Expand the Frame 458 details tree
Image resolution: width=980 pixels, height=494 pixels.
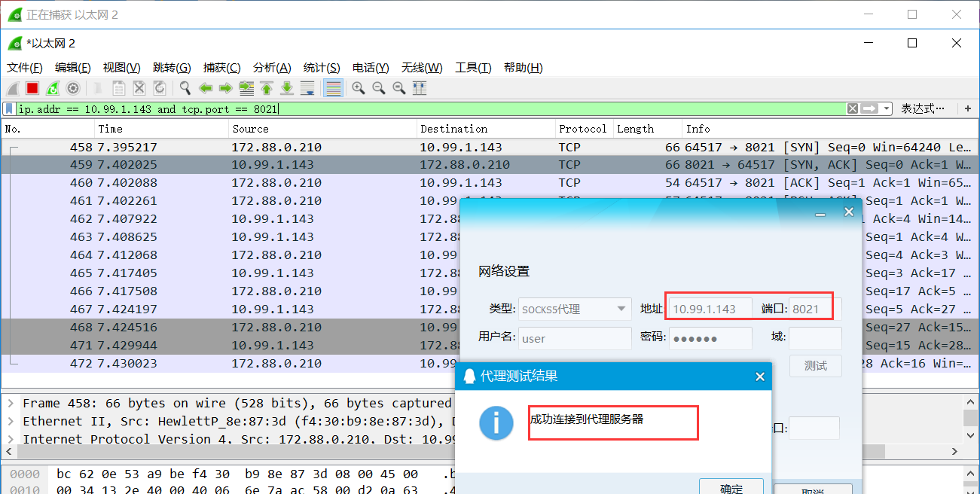point(11,404)
